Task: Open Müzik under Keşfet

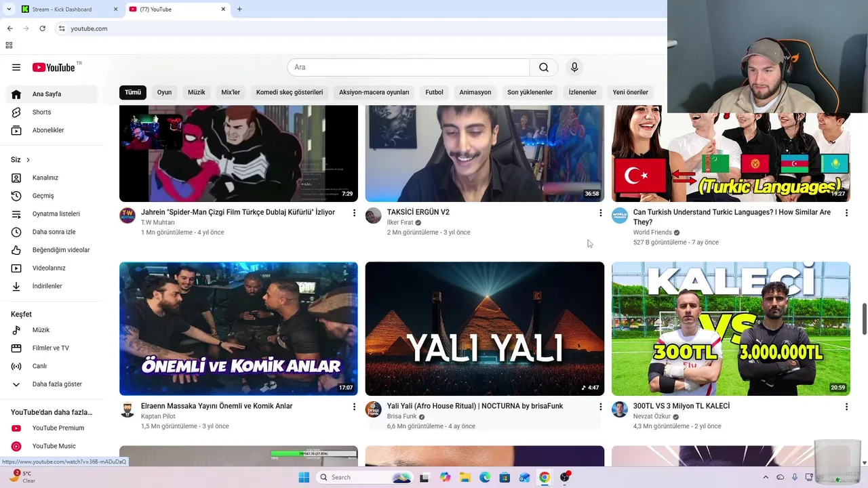Action: click(52, 330)
